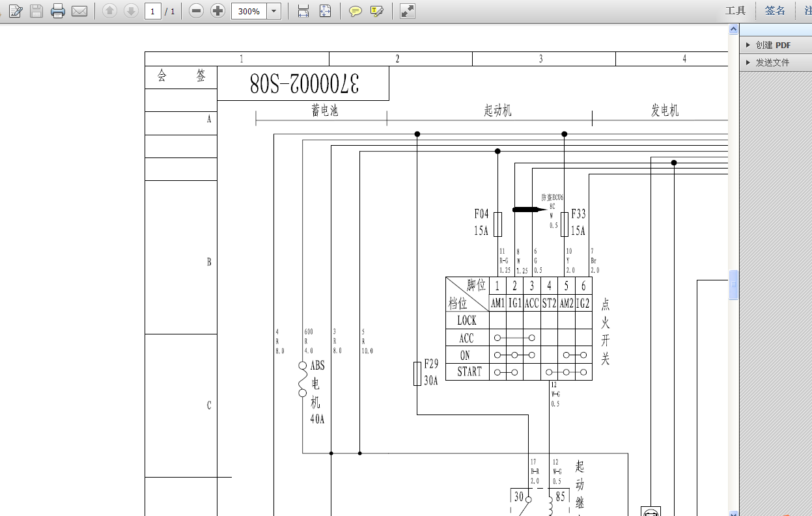Toggle read mode expand arrows icon
The height and width of the screenshot is (516, 812).
(x=408, y=11)
